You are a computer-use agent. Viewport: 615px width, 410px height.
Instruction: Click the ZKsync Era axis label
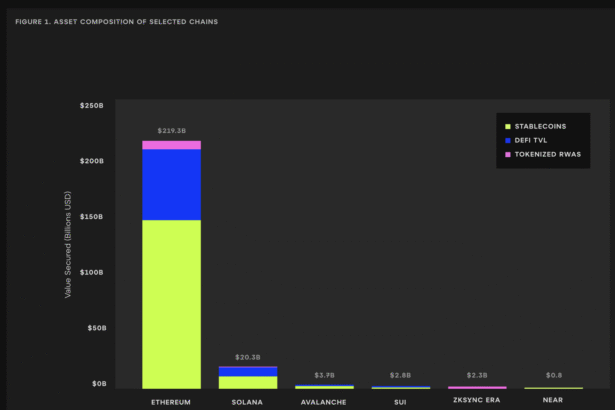(477, 402)
